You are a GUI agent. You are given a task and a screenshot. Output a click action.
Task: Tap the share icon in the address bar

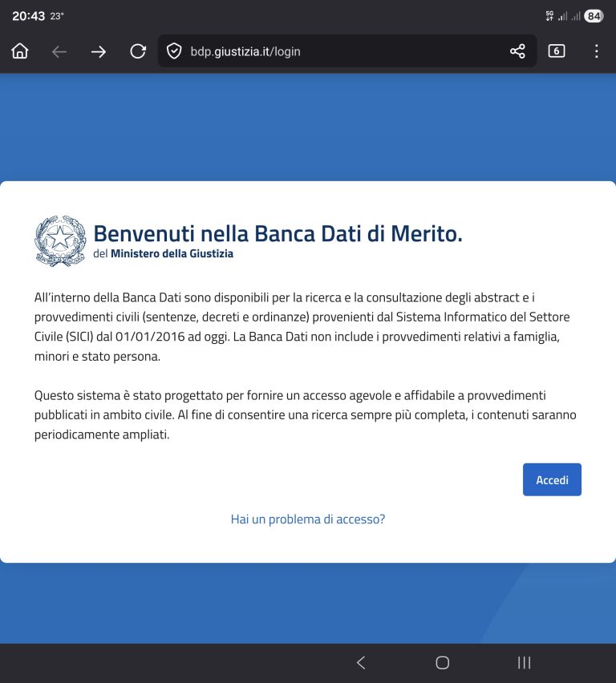(x=517, y=51)
